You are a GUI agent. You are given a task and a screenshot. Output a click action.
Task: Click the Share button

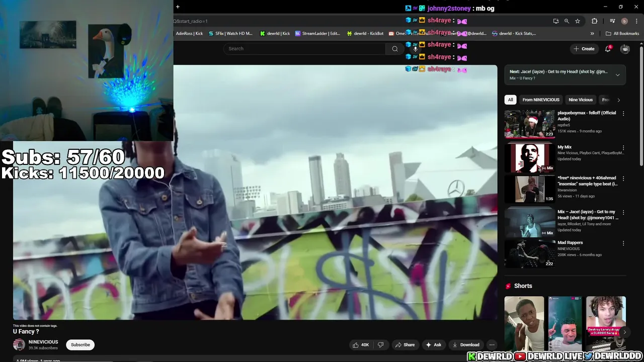[405, 345]
